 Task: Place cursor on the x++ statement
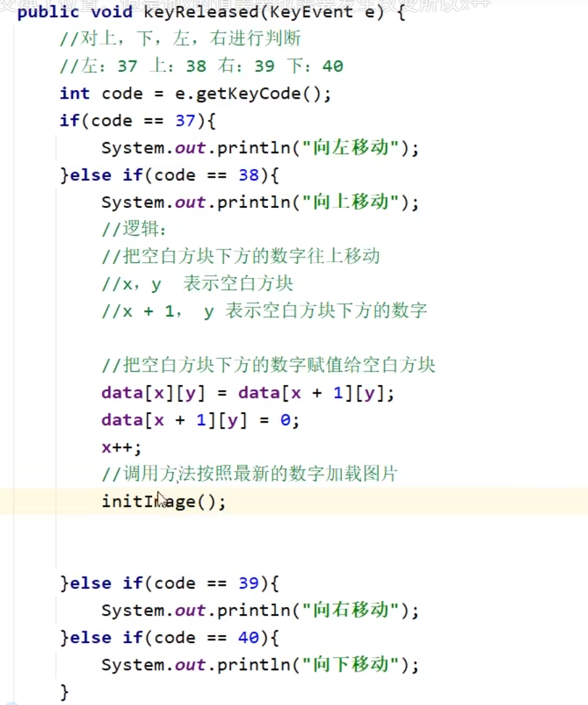[x=121, y=448]
